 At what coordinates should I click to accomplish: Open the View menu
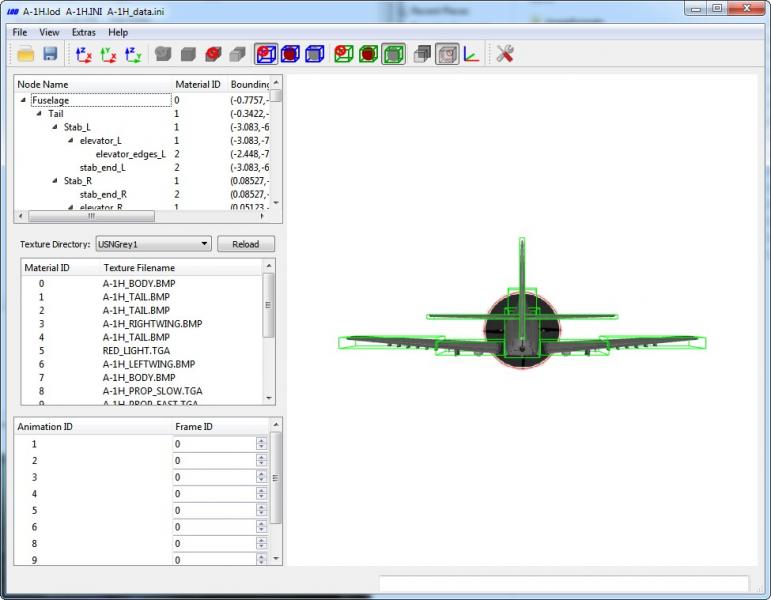49,32
